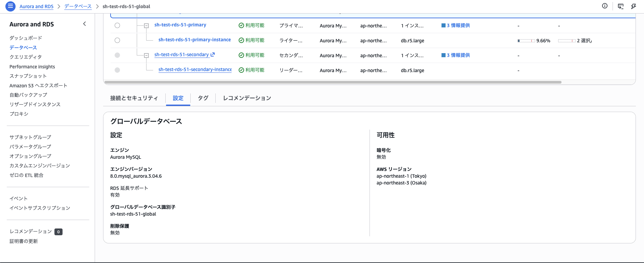Open the CloudShell console icon
Image resolution: width=644 pixels, height=263 pixels.
[x=621, y=6]
